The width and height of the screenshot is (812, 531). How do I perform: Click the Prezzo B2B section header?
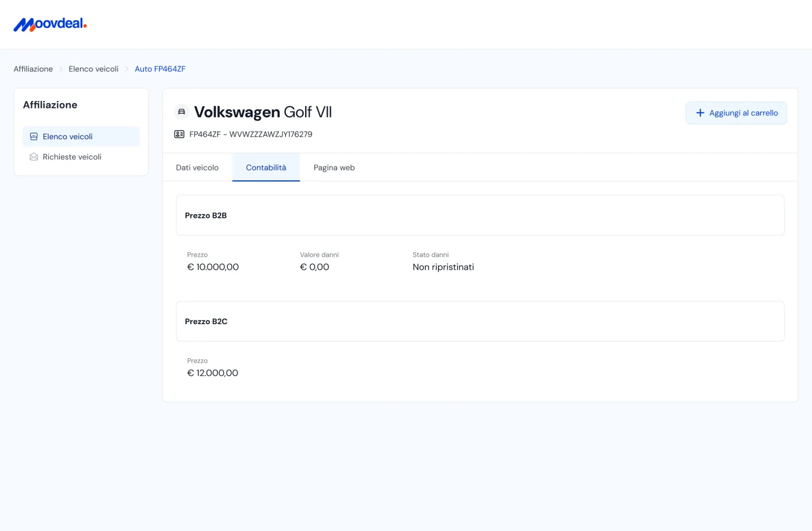coord(480,216)
